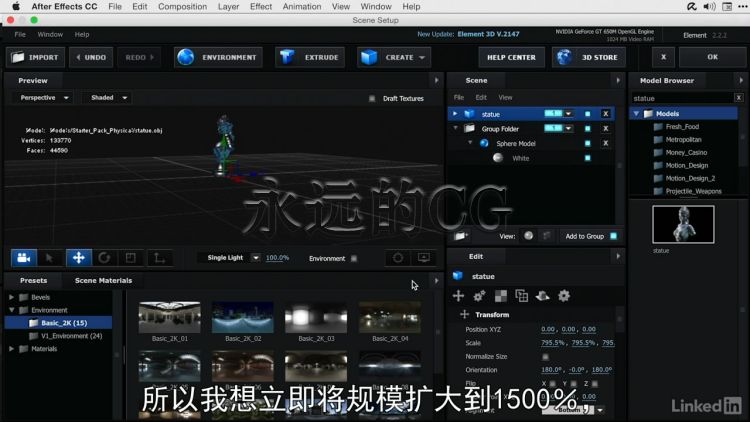
Task: Collapse the Environment preset folder
Action: click(x=11, y=310)
